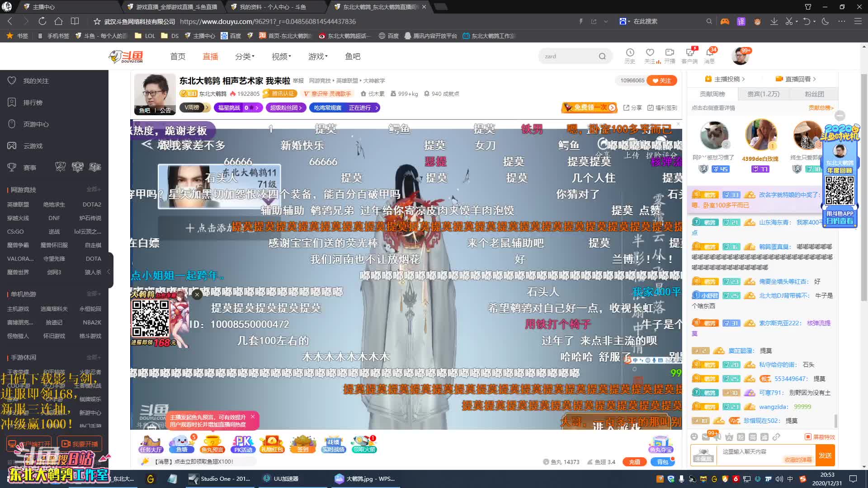Viewport: 868px width, 488px height.
Task: Open 直播回看 replay arrow link
Action: click(796, 79)
